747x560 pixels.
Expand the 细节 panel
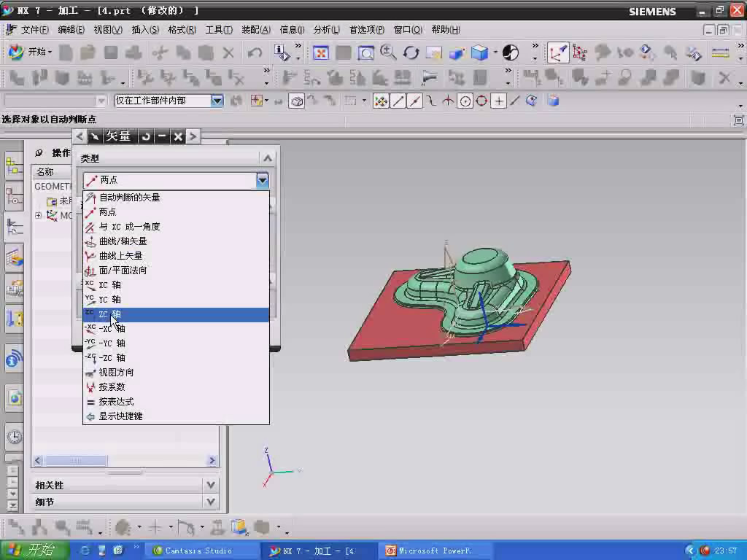pos(210,502)
